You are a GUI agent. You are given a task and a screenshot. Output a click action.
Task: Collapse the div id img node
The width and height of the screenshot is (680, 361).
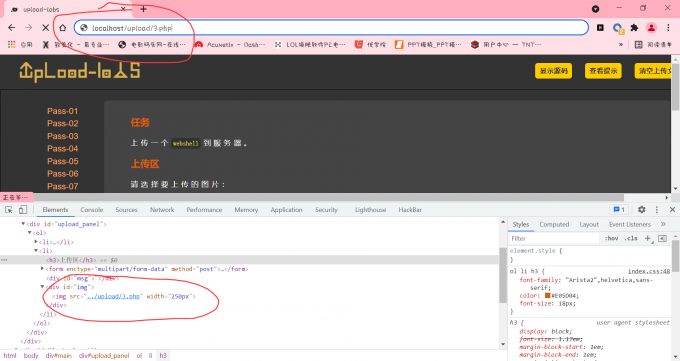42,287
